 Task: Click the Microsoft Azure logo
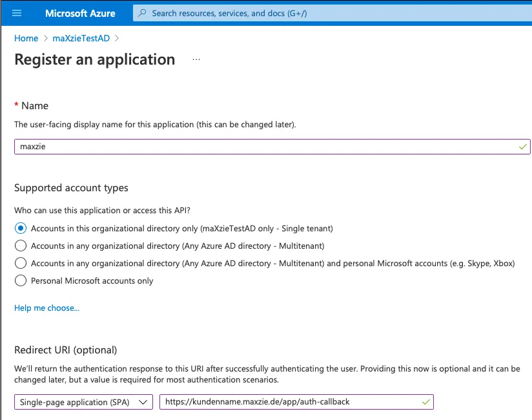click(x=79, y=13)
